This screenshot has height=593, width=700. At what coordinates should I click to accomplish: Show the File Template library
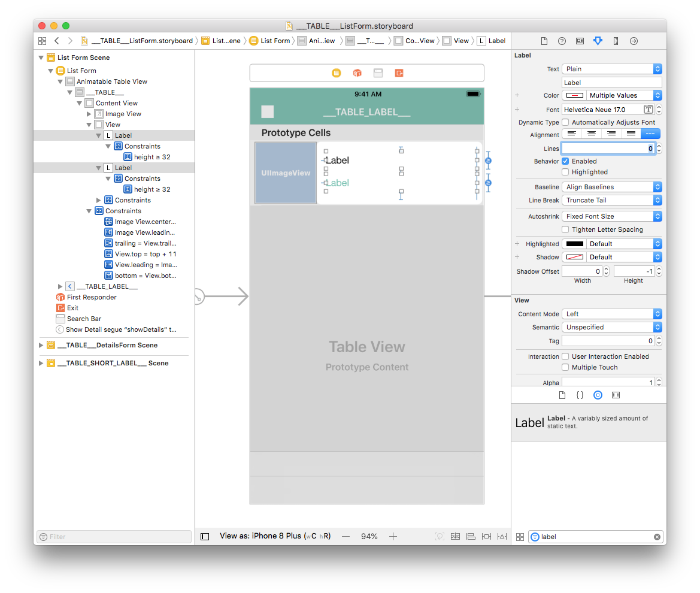point(562,395)
